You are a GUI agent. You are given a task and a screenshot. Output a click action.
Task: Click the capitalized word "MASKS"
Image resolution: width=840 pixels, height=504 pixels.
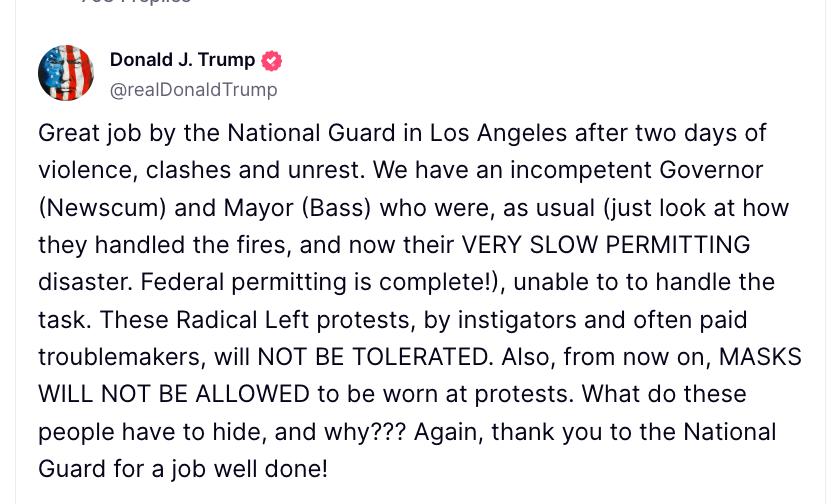click(x=760, y=357)
